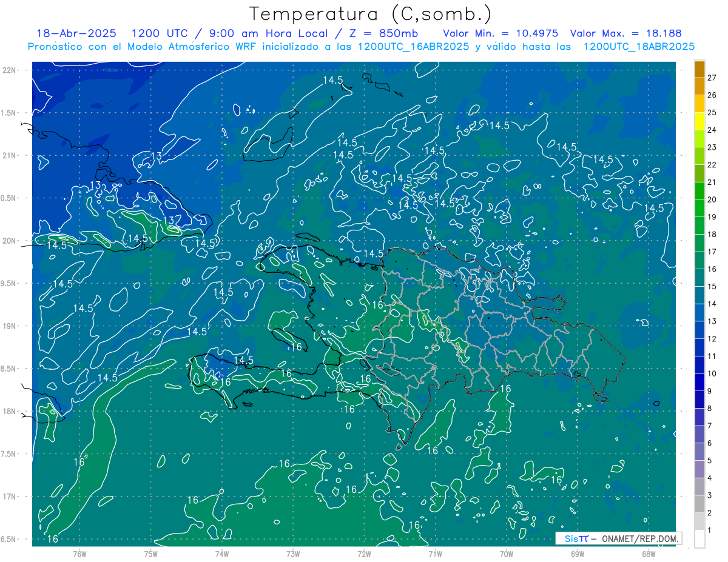Screen dimensions: 728x562
Task: Click white swatch at bottom of color legend
Action: pos(699,539)
